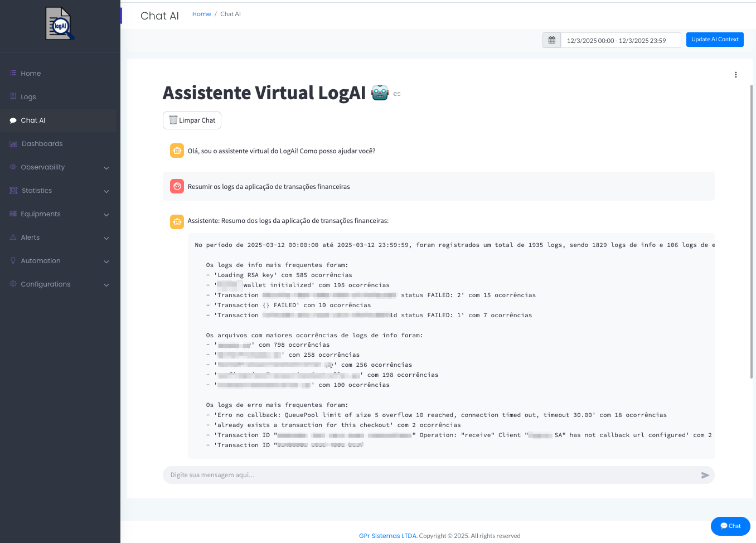Open the floating Chat widget button
This screenshot has width=756, height=543.
coord(730,526)
